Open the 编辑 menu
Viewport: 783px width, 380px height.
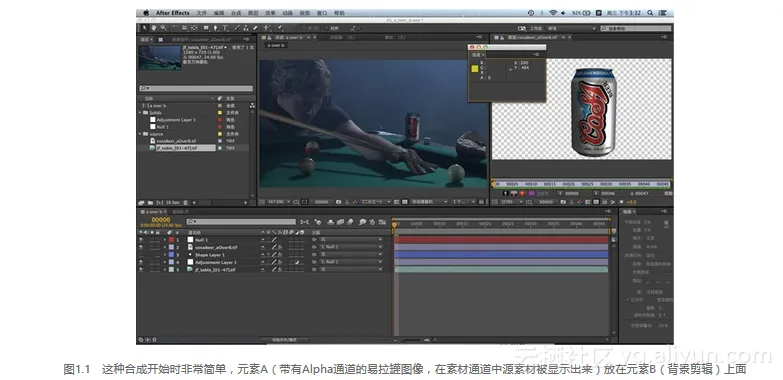[219, 13]
